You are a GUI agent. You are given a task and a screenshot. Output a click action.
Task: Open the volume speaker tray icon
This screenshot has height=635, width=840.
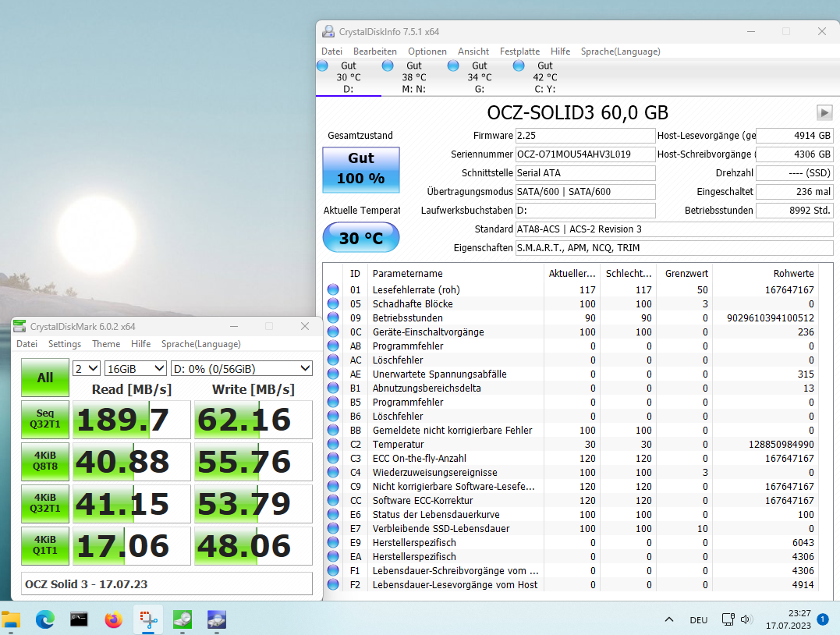[x=746, y=619]
